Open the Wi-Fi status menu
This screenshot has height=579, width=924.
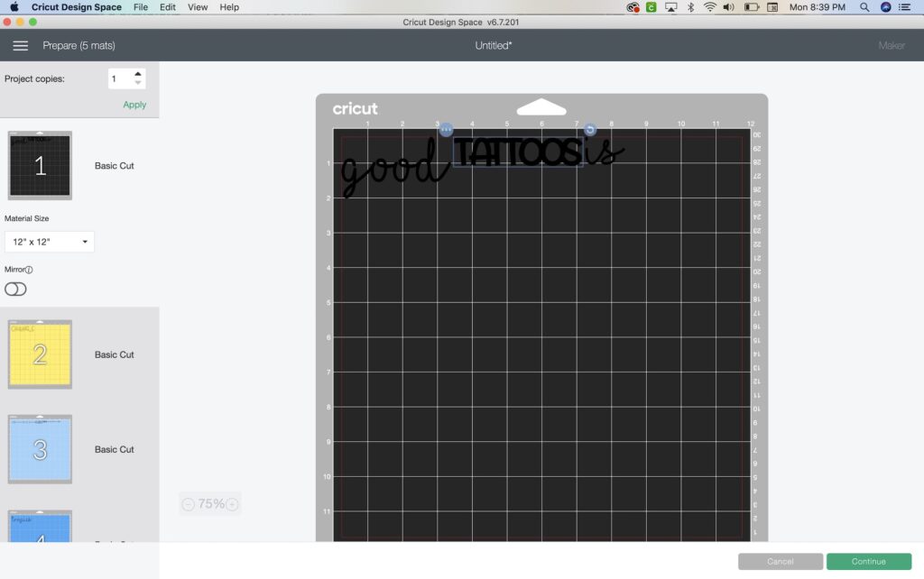(709, 7)
